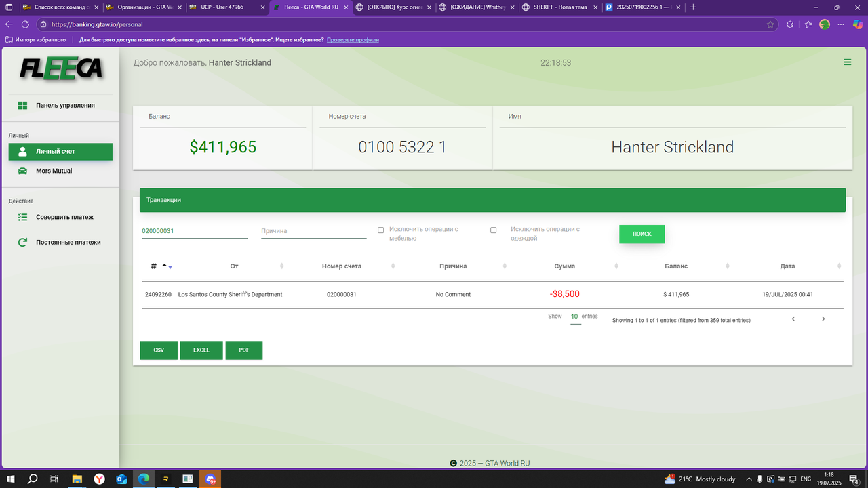Viewport: 868px width, 488px height.
Task: Click the -$8,500 amount
Action: pos(564,294)
